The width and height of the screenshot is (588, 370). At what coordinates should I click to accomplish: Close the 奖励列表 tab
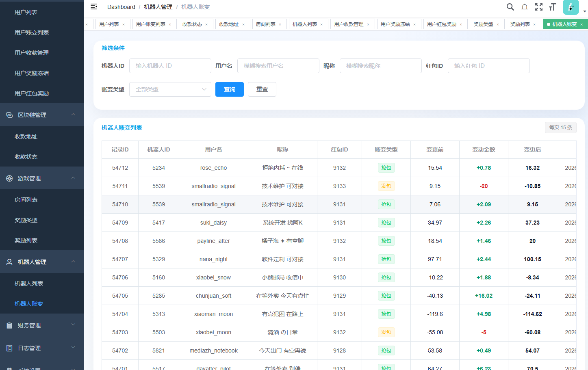tap(534, 24)
